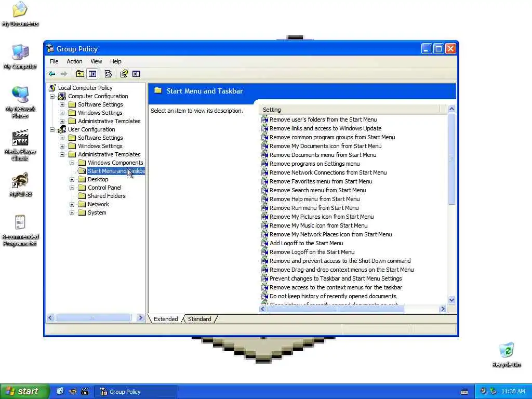Select 'Remove Run menu from Start Menu' policy
The image size is (532, 399).
[x=314, y=208]
